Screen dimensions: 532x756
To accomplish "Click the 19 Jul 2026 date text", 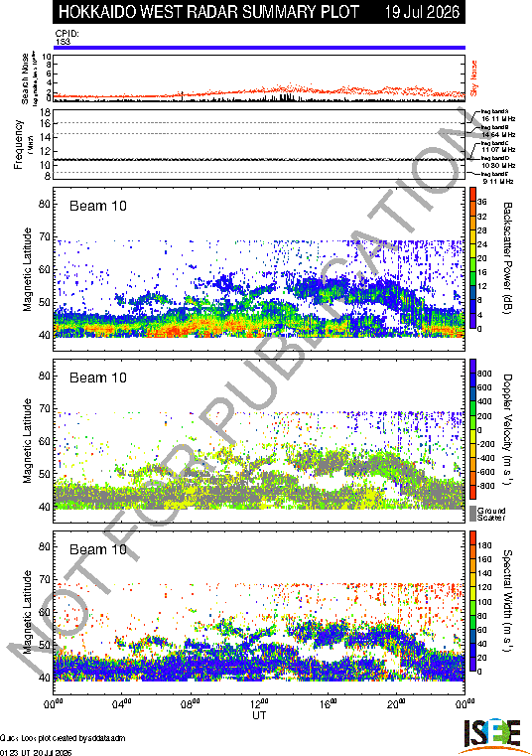I will click(422, 12).
